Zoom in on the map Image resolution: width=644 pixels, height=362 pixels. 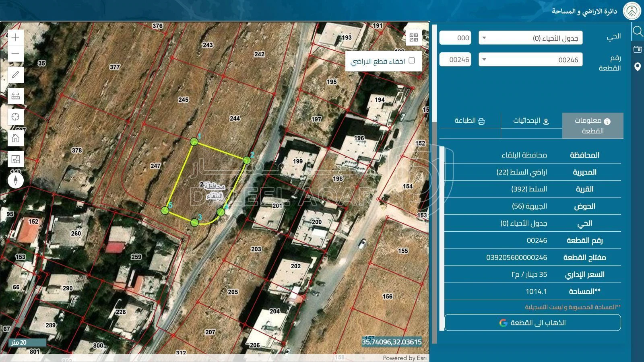click(x=15, y=37)
